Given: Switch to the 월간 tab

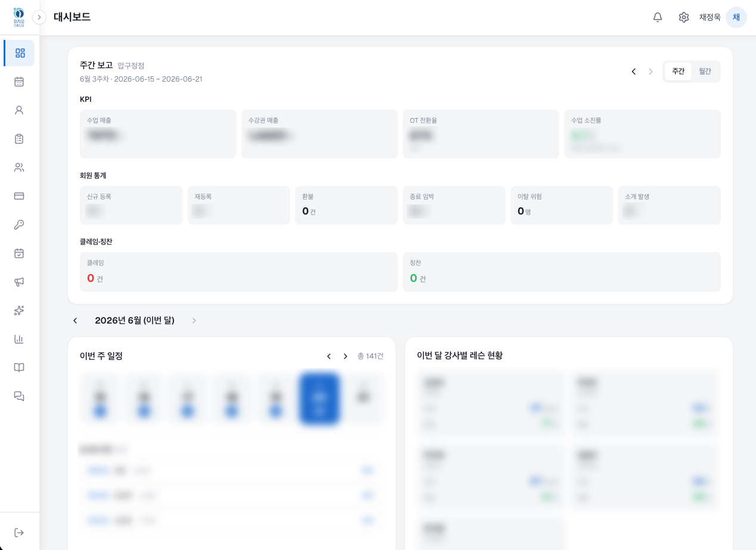Looking at the screenshot, I should (x=705, y=72).
